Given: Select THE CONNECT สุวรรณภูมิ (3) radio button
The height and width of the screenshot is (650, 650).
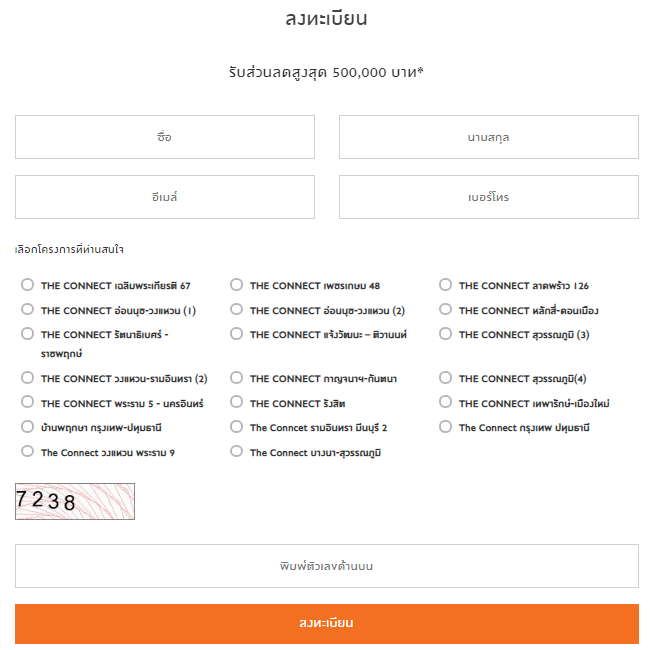Looking at the screenshot, I should pos(446,334).
